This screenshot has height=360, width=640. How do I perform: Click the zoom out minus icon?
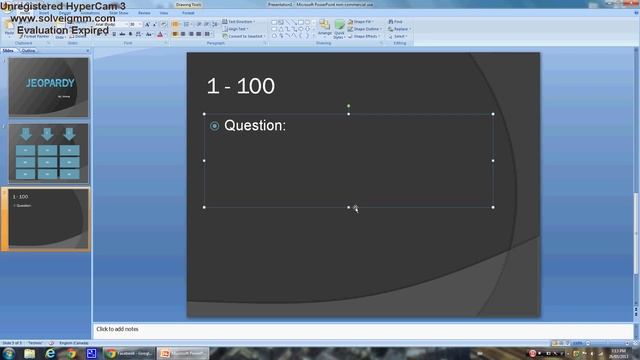click(588, 343)
